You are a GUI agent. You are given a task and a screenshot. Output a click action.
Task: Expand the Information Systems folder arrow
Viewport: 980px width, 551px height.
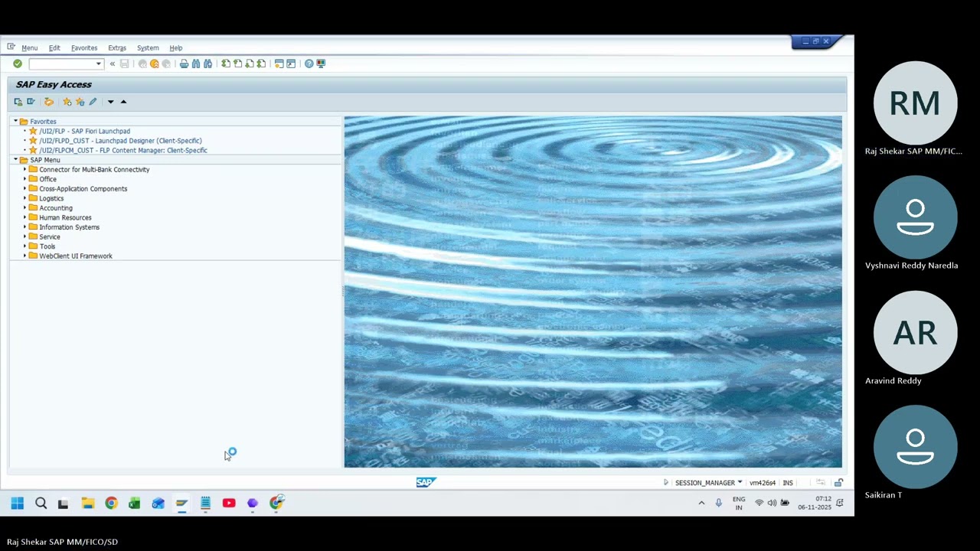pyautogui.click(x=24, y=227)
